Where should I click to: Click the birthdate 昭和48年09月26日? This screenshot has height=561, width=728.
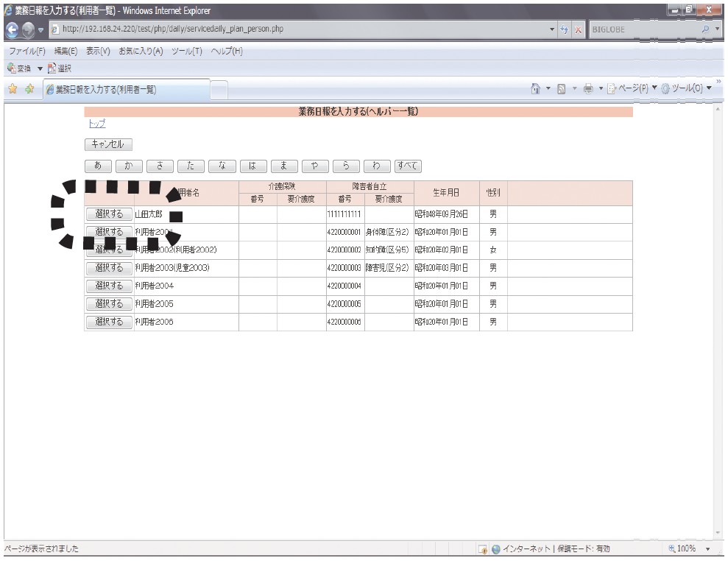pyautogui.click(x=442, y=214)
